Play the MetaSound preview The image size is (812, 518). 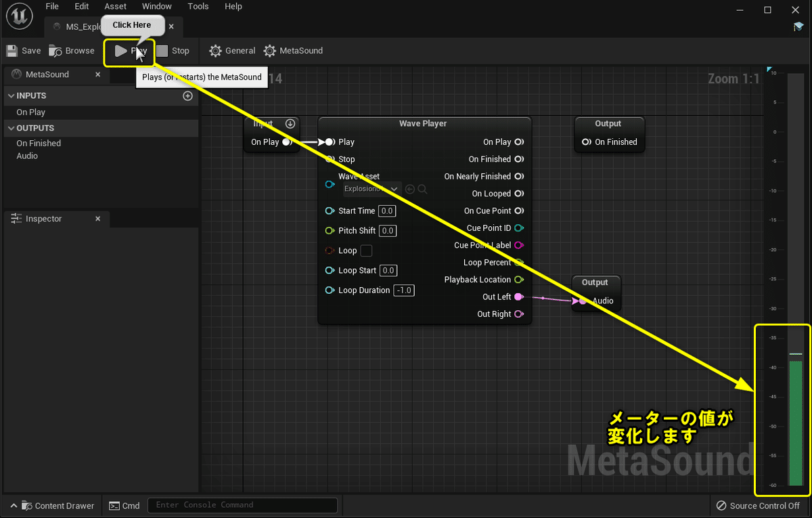click(130, 51)
